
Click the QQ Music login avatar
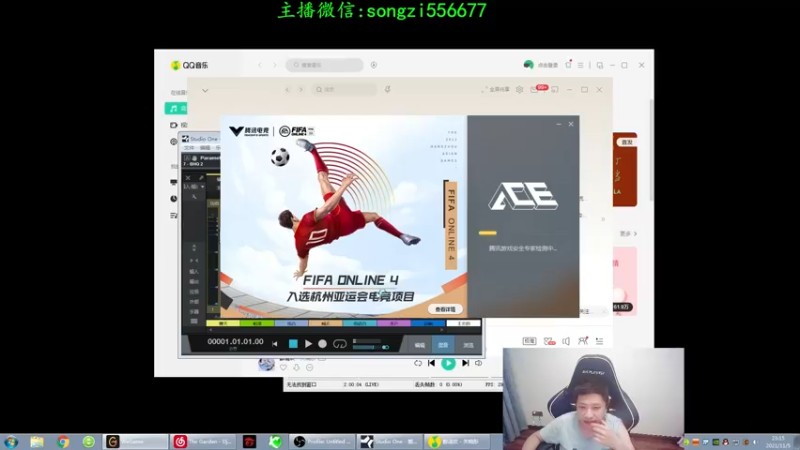pos(529,65)
